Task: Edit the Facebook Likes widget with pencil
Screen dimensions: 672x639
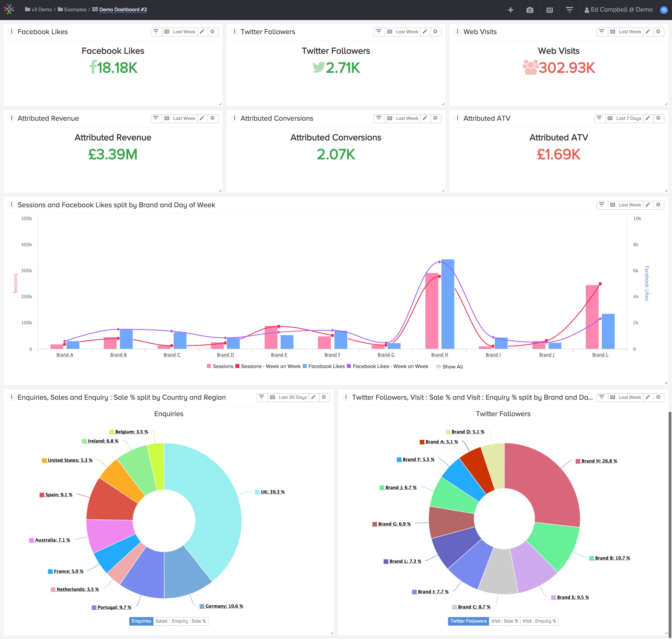Action: [x=202, y=32]
